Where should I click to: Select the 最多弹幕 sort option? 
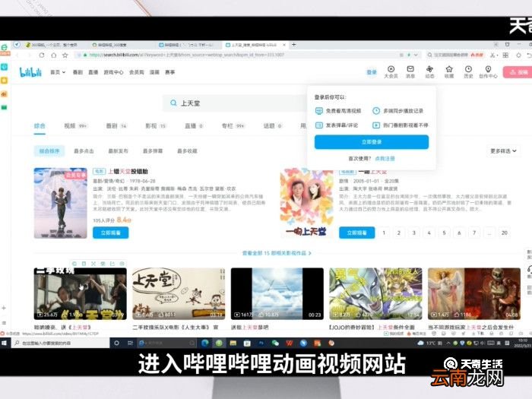153,151
